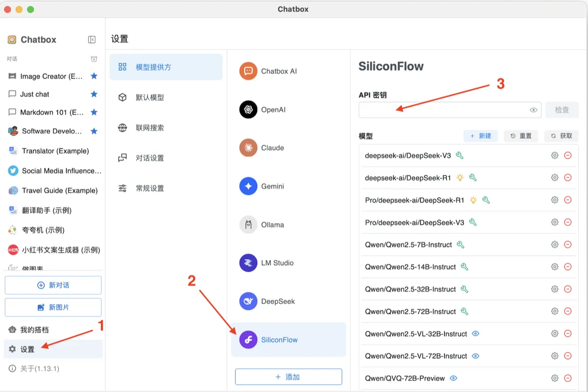
Task: Start a new chat with 新对话 button
Action: [x=53, y=285]
